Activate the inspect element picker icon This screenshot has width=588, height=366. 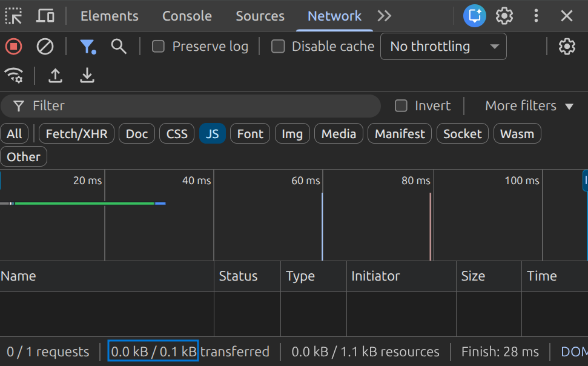[13, 16]
